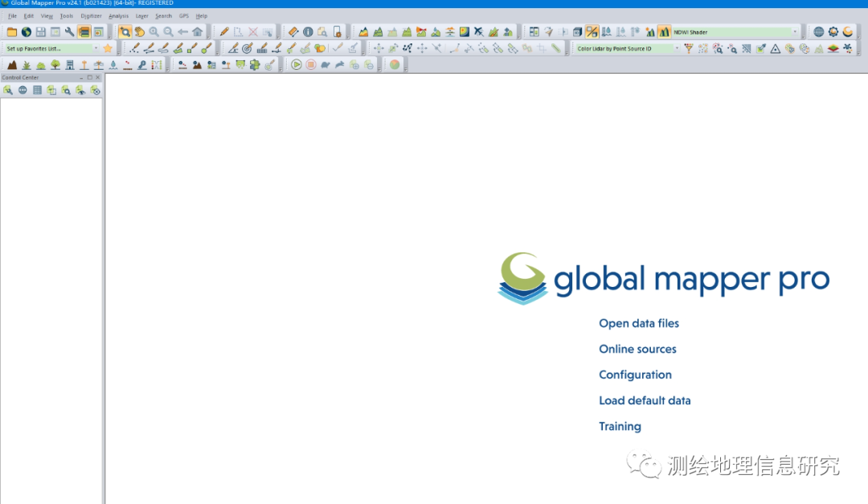Click the Full View home icon
This screenshot has height=504, width=868.
199,31
